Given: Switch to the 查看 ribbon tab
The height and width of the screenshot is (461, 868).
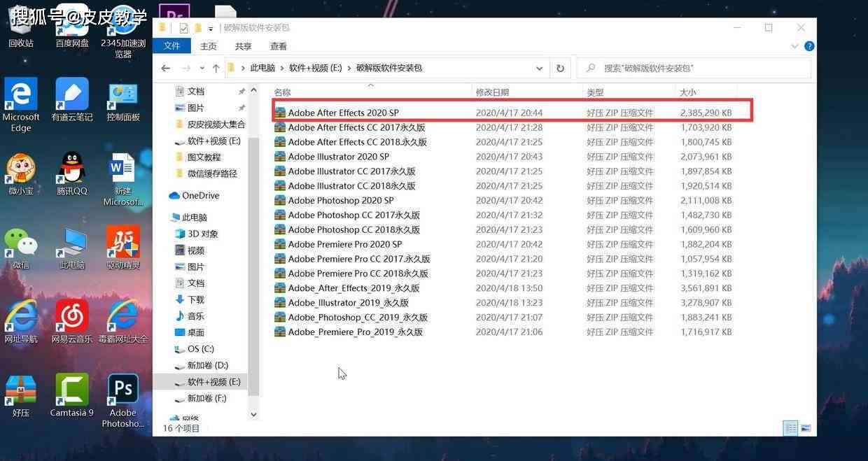Looking at the screenshot, I should tap(279, 46).
